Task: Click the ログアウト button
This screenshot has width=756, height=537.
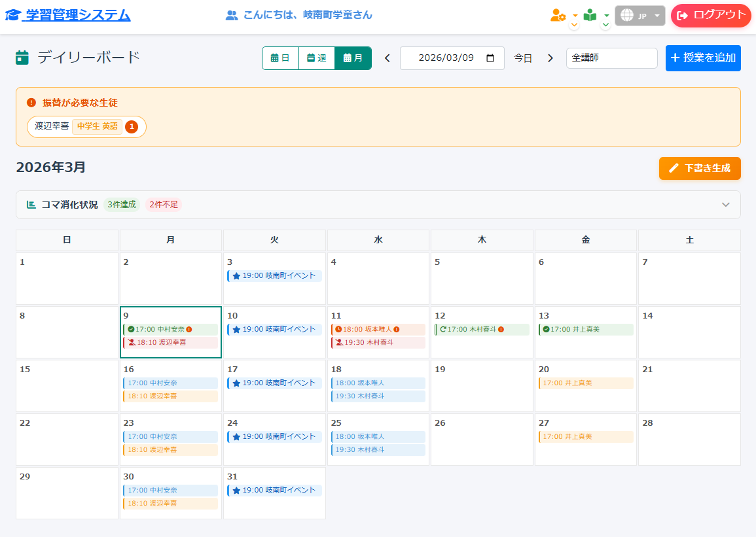Action: tap(711, 16)
